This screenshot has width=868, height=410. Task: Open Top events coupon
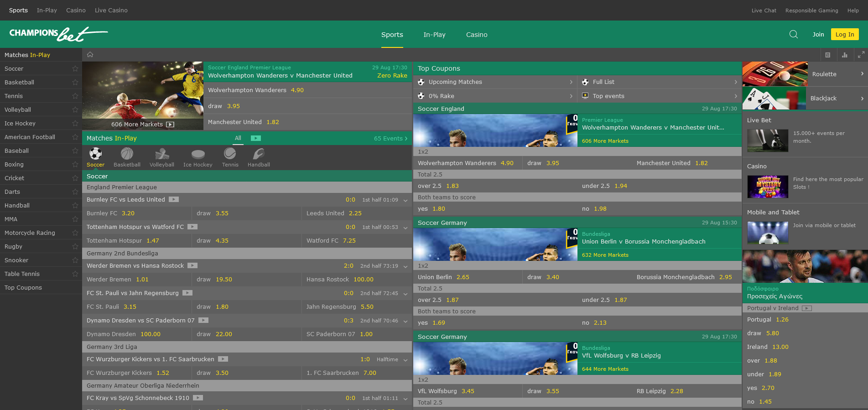pos(660,96)
